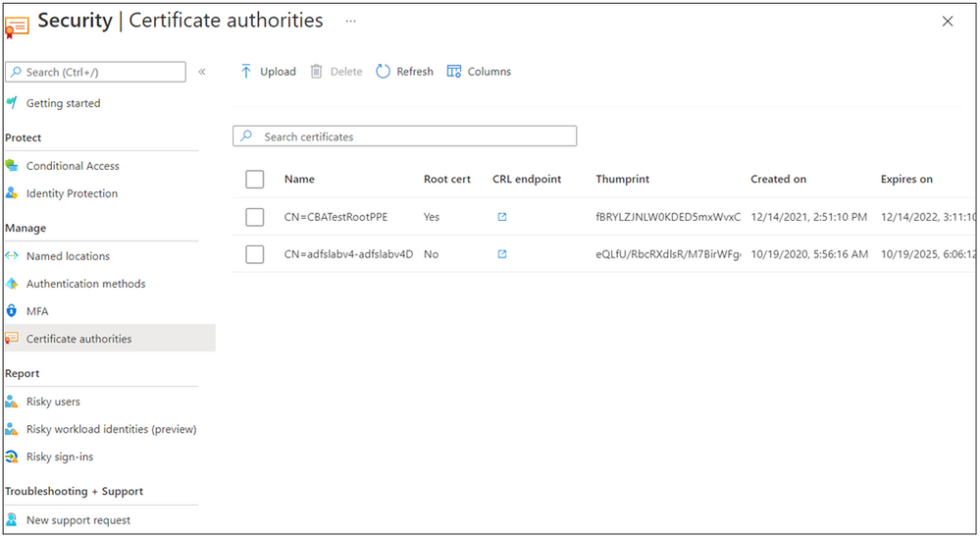980x538 pixels.
Task: Collapse the sidebar with double chevron
Action: (x=202, y=72)
